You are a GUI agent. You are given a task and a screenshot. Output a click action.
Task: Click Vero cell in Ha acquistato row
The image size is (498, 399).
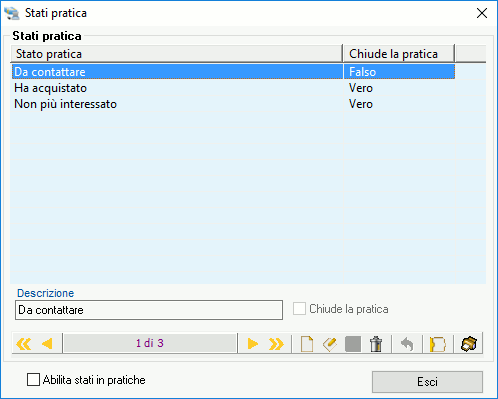tap(399, 88)
